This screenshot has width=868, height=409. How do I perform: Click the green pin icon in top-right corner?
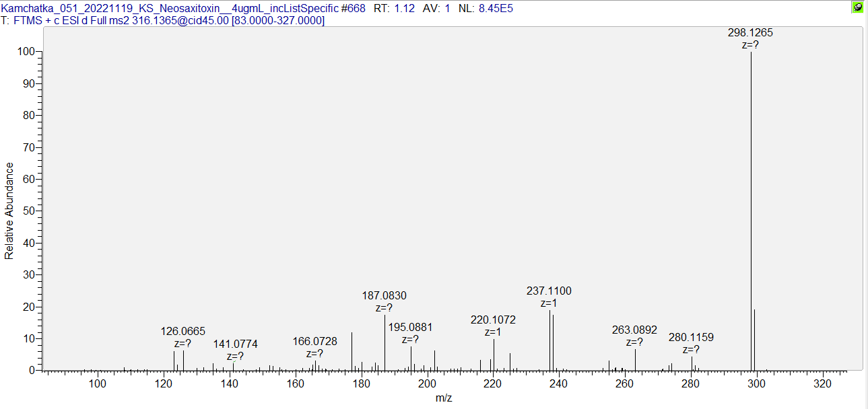(857, 7)
